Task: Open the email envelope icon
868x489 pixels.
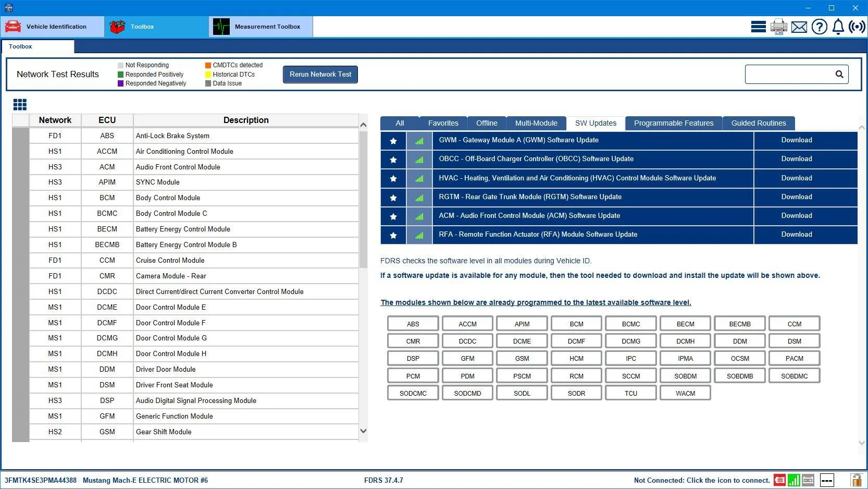Action: click(x=799, y=27)
